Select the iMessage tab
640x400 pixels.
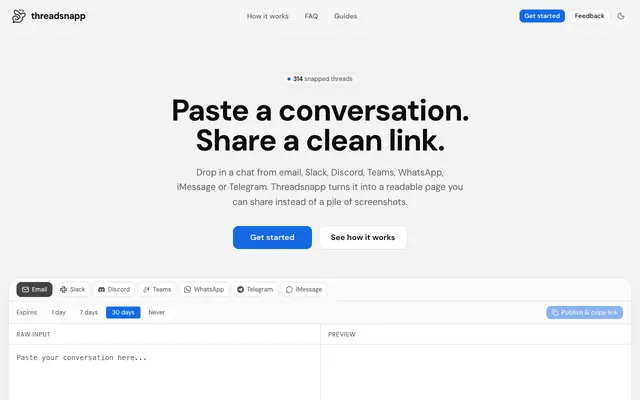(x=304, y=289)
